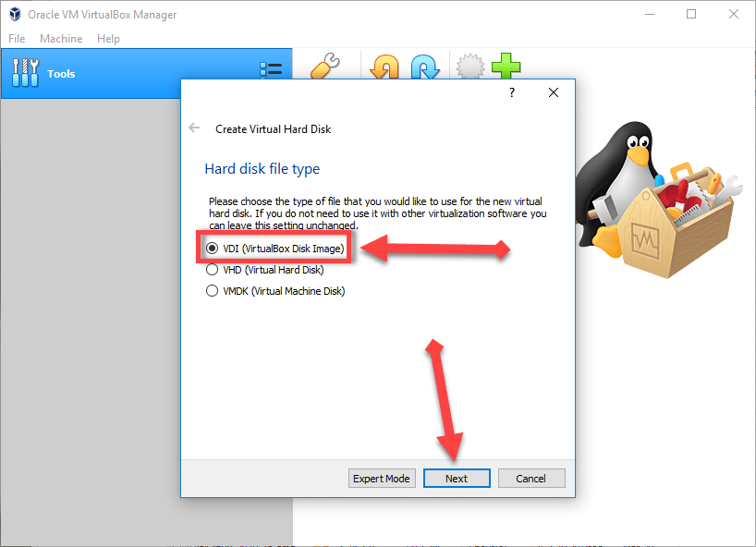Select VHD (Virtual Hard Disk) option
The width and height of the screenshot is (756, 547).
[213, 271]
